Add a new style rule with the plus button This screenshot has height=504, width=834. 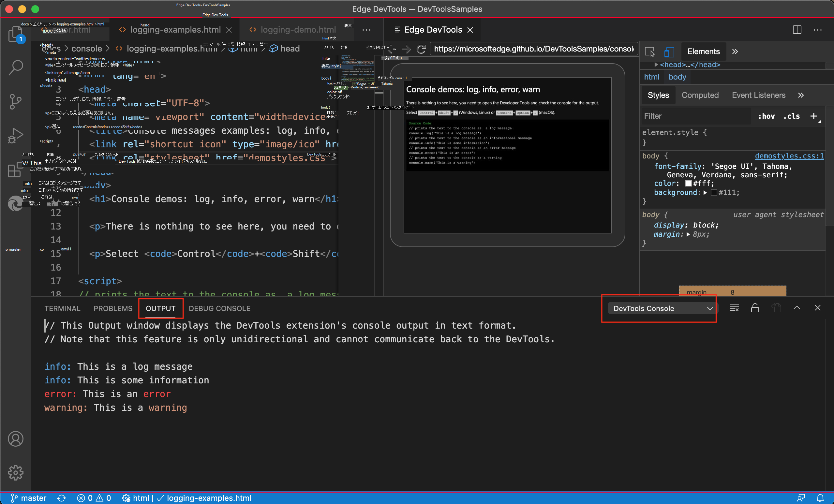pyautogui.click(x=814, y=116)
